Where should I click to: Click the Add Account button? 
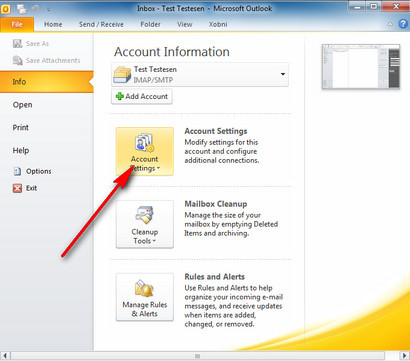coord(142,96)
